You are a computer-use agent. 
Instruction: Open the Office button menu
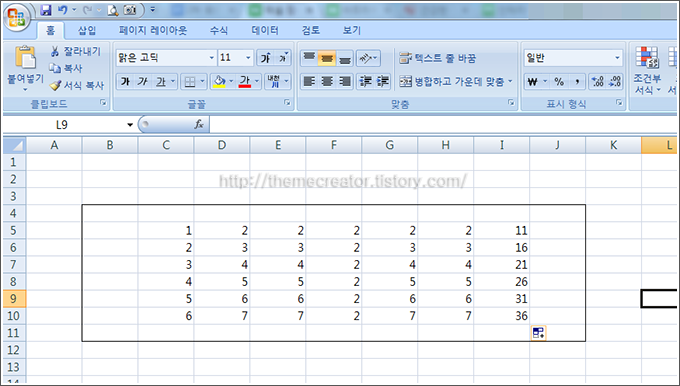[x=16, y=18]
